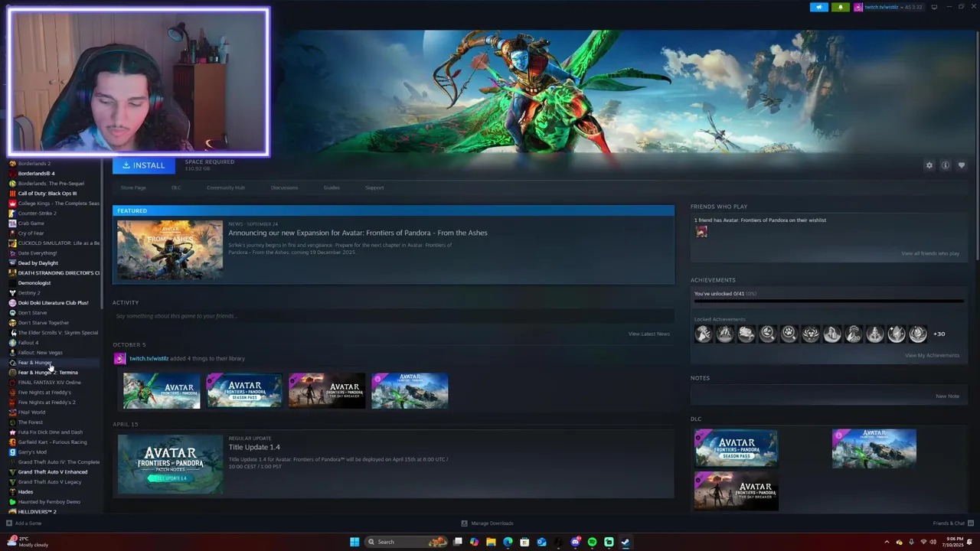Select Demonologist in the library list
Screen dimensions: 980x551
34,283
